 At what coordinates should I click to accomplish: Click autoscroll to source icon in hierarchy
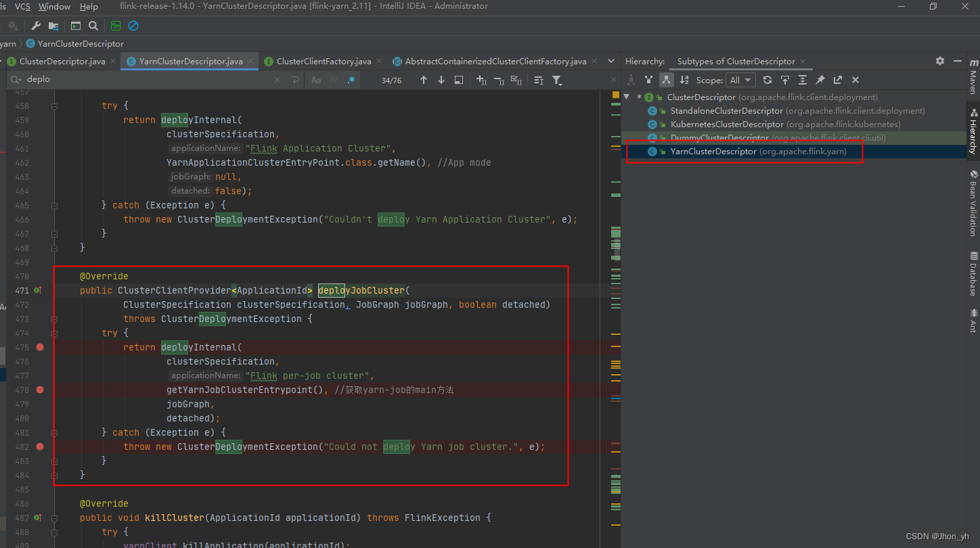(x=785, y=80)
